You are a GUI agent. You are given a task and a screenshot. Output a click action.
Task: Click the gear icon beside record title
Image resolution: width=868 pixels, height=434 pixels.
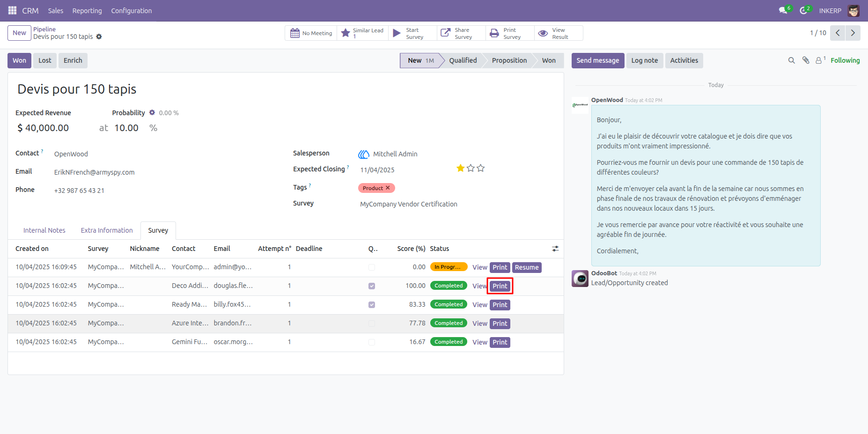99,37
